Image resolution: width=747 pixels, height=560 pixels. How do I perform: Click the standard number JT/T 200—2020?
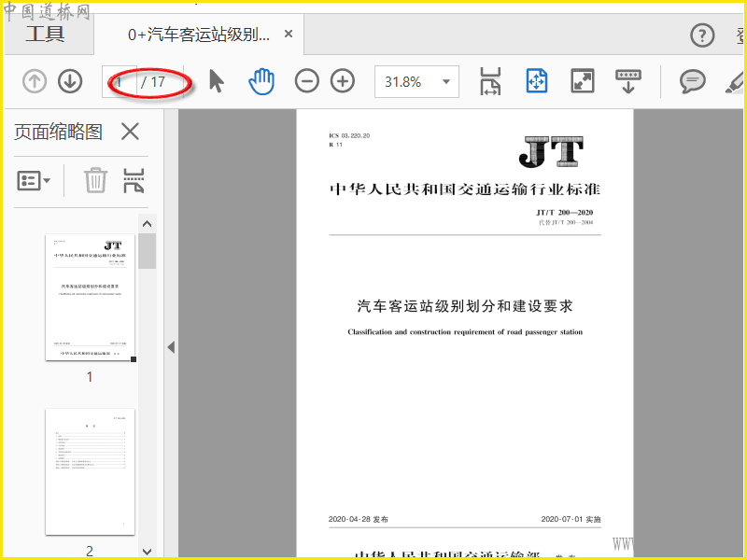point(565,213)
